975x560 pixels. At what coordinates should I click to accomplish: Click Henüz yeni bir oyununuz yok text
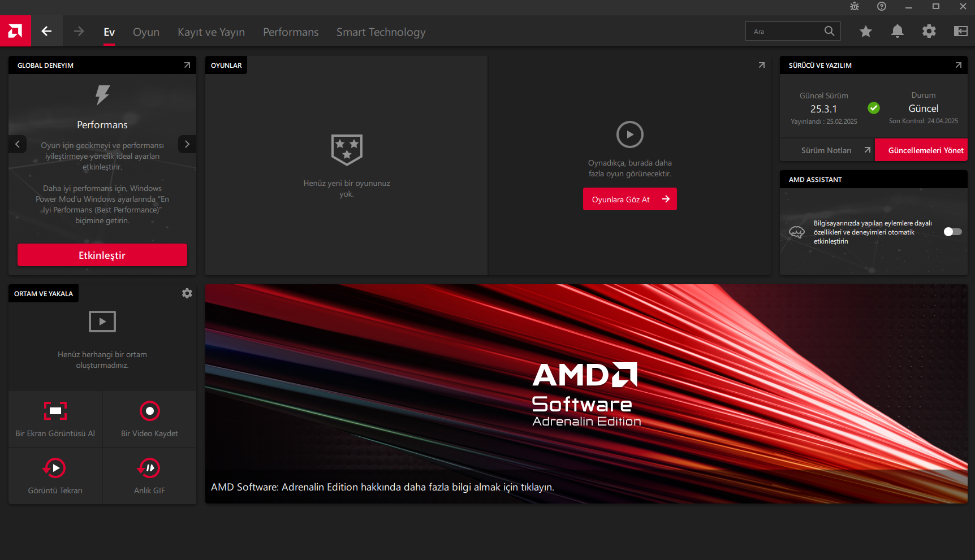[x=347, y=189]
